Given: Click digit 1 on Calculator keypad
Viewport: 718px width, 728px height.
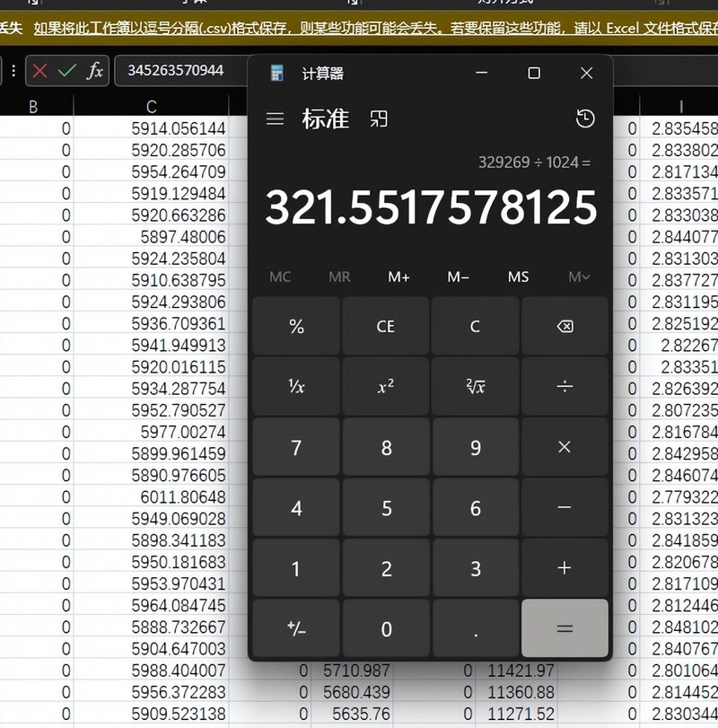Looking at the screenshot, I should click(x=296, y=568).
